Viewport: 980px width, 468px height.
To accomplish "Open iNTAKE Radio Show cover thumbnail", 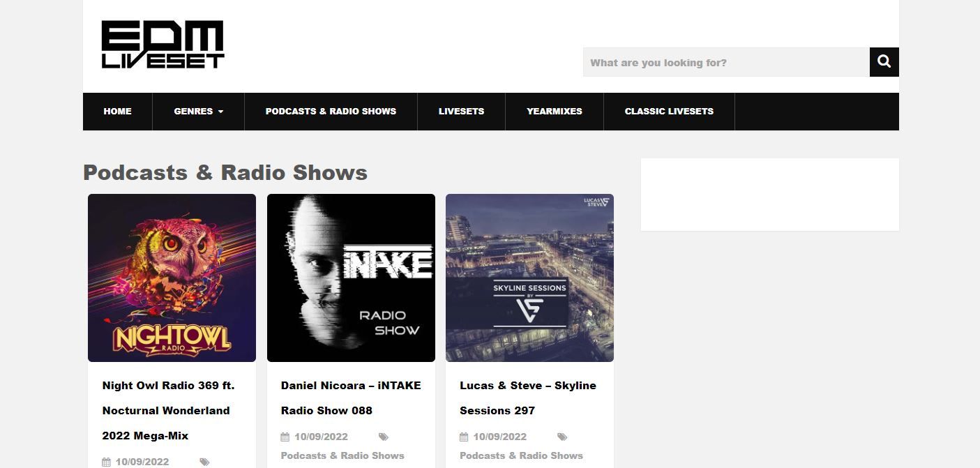I will tap(351, 278).
